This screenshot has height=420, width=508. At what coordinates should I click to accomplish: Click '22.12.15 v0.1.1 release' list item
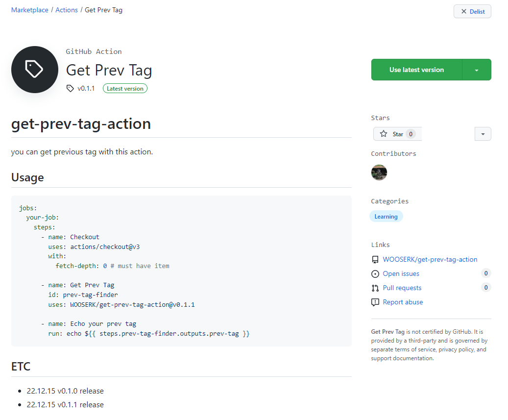point(65,405)
